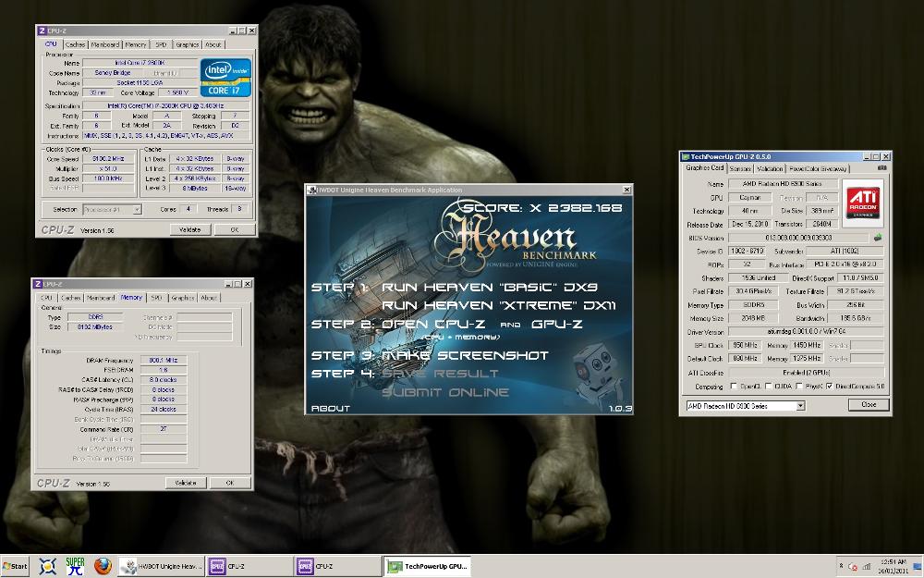
Task: Click the first quick launch icon beside Start
Action: pos(48,566)
